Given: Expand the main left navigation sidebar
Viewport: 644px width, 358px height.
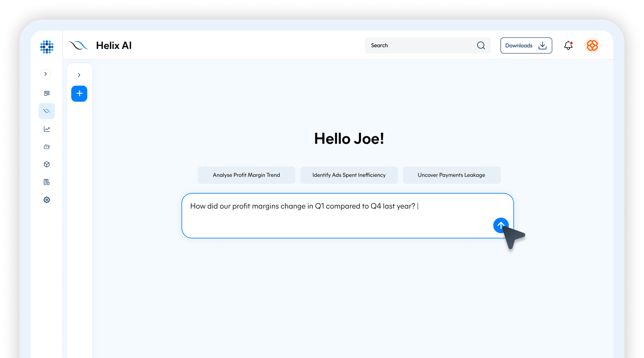Looking at the screenshot, I should [45, 74].
